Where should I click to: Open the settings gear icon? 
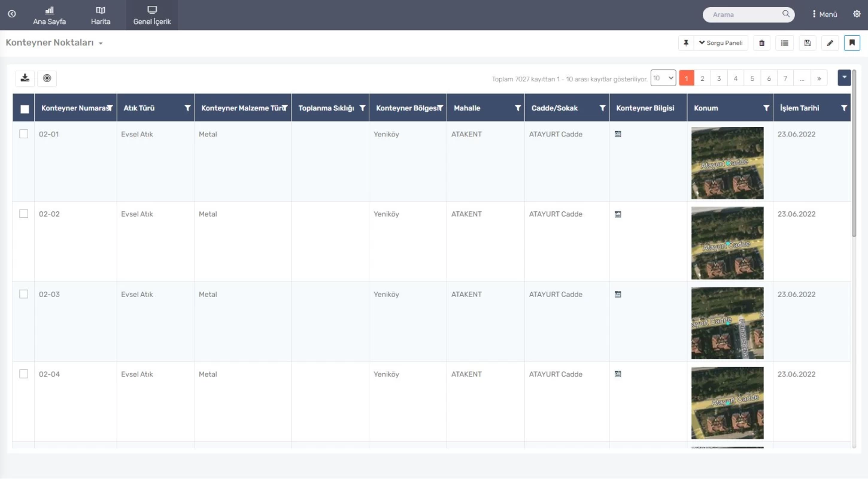857,14
